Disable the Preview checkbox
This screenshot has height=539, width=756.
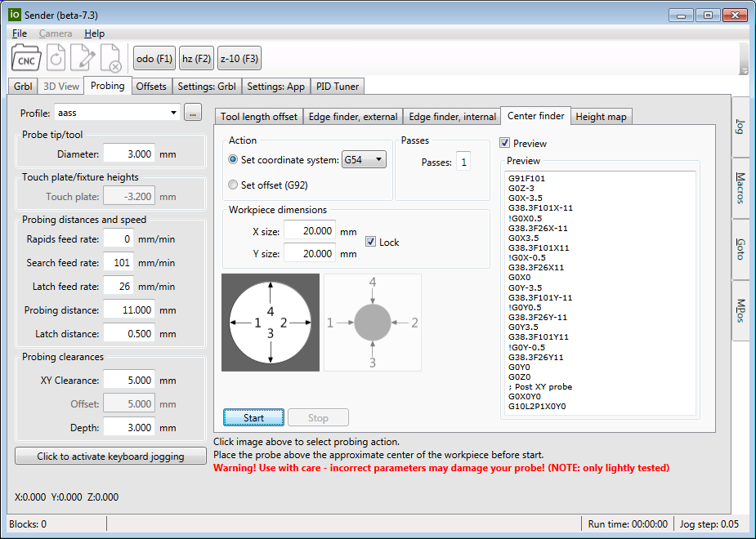505,143
